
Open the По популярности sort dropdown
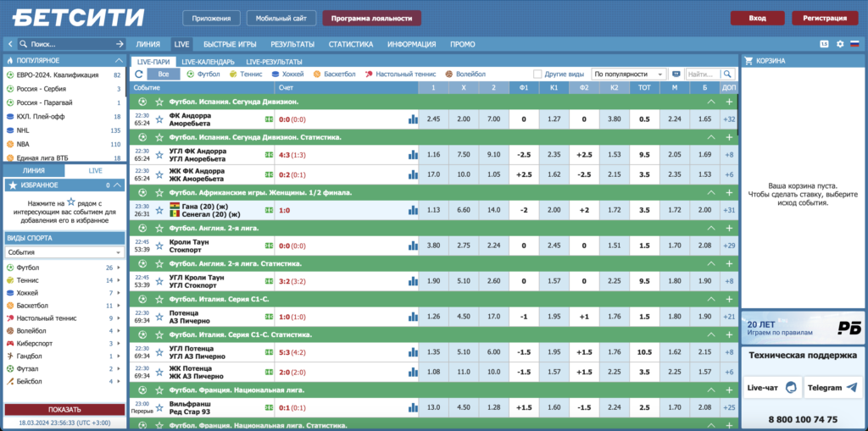click(629, 75)
